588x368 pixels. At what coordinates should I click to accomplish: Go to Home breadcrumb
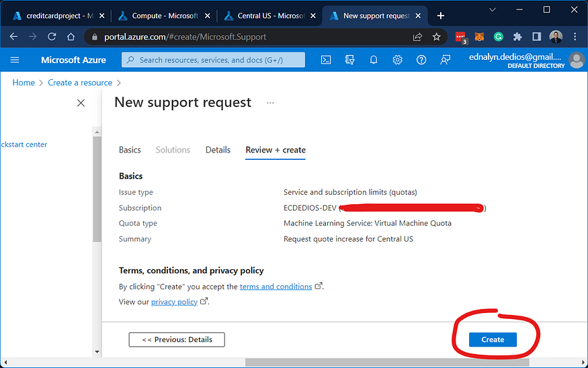[x=24, y=83]
